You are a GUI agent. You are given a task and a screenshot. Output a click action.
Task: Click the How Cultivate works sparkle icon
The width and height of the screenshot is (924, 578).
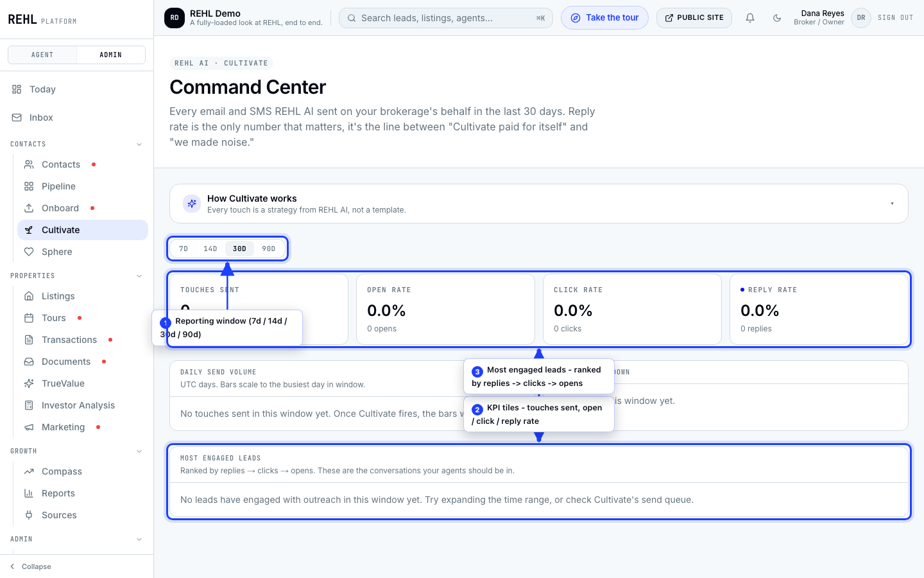coord(192,204)
